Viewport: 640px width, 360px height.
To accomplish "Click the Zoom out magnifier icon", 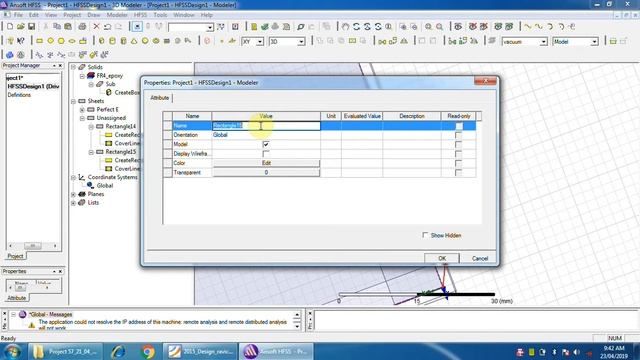I will pyautogui.click(x=439, y=27).
